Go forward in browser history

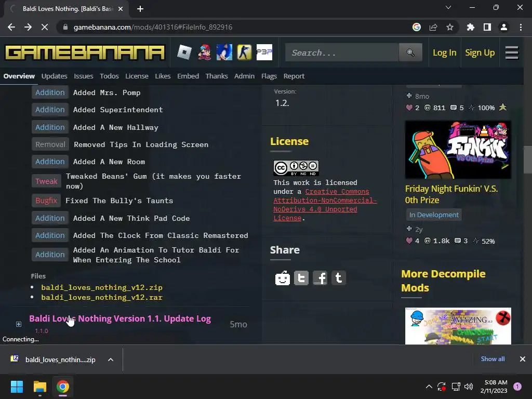tap(28, 27)
